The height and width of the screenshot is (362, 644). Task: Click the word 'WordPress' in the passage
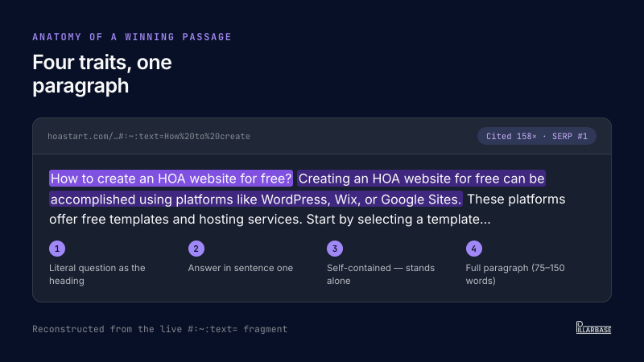(x=295, y=200)
